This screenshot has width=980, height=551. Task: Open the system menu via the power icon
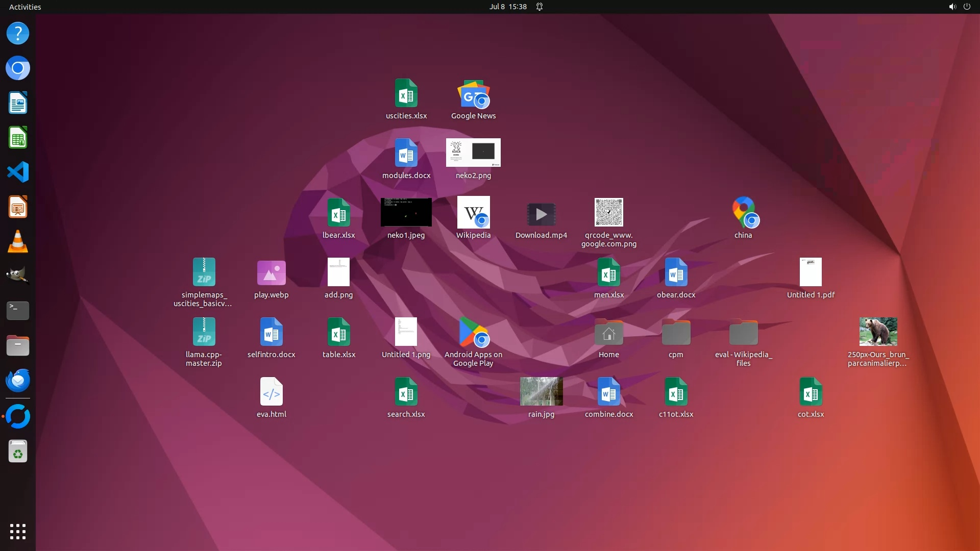click(966, 7)
